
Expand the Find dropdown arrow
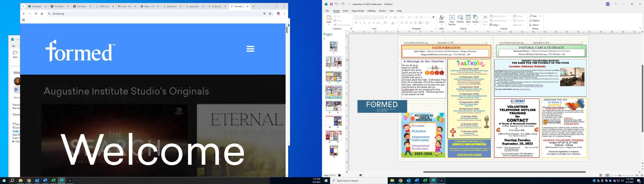coord(540,16)
